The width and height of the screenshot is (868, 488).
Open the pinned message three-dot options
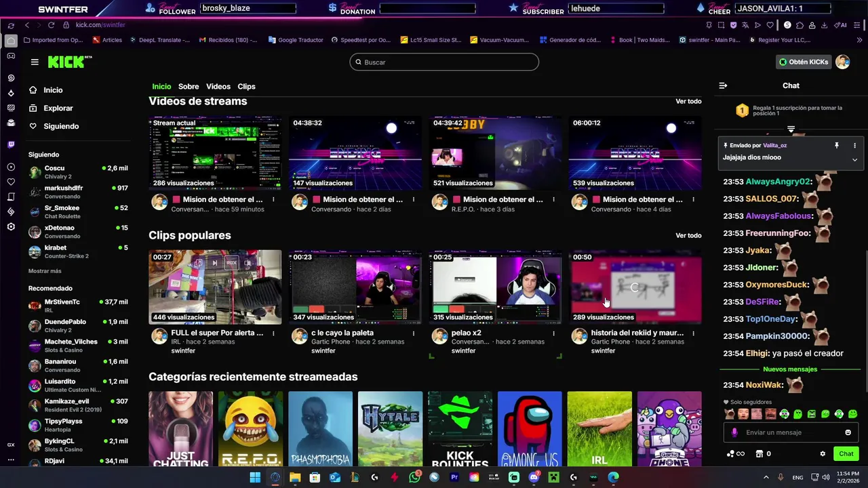[x=854, y=146]
